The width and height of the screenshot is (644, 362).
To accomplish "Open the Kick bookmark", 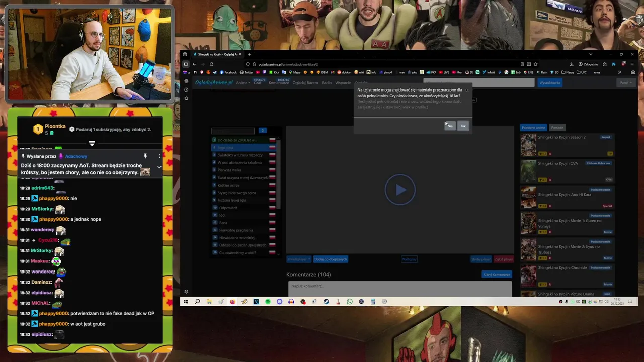I will pyautogui.click(x=274, y=72).
